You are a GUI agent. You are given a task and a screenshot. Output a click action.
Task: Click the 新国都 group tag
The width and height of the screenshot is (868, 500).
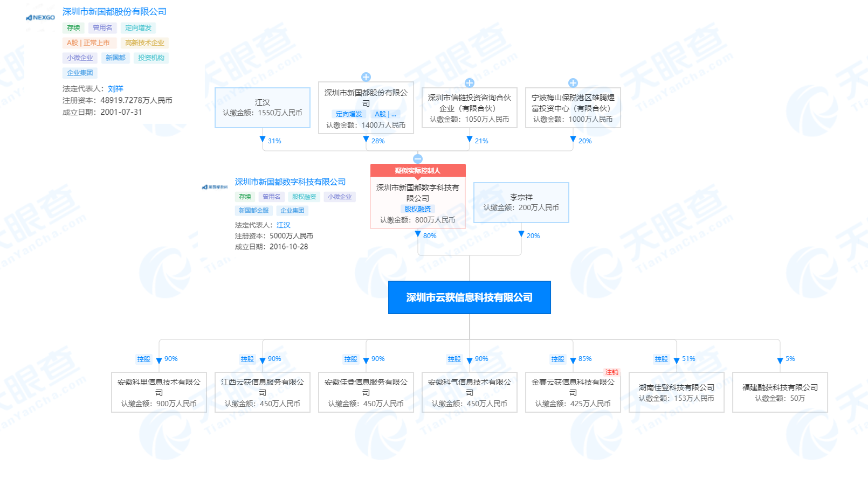115,58
